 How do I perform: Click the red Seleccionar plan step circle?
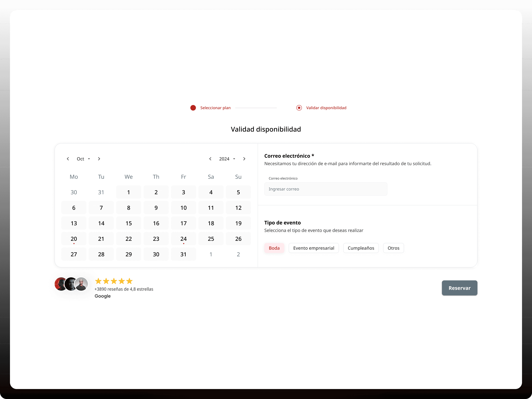[193, 108]
